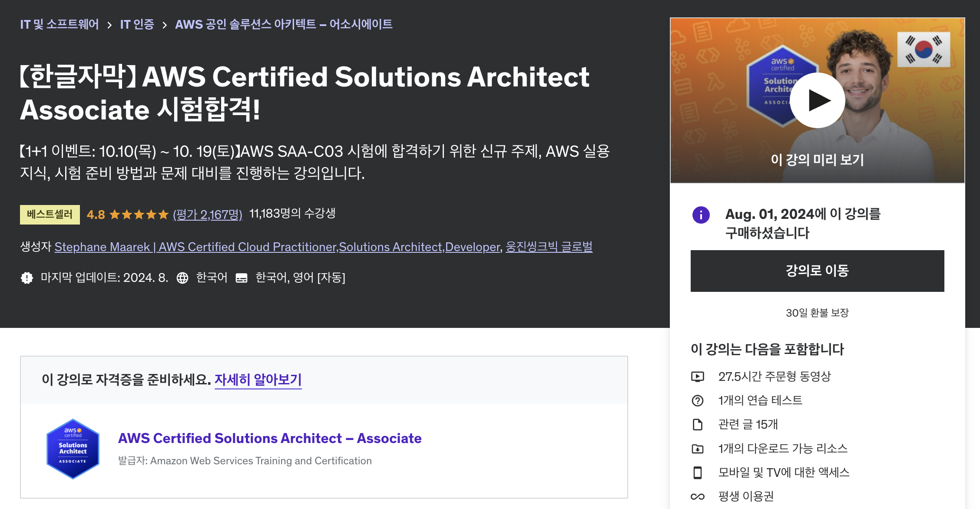
Task: Open the IT 및 소프트웨어 breadcrumb
Action: click(x=60, y=24)
